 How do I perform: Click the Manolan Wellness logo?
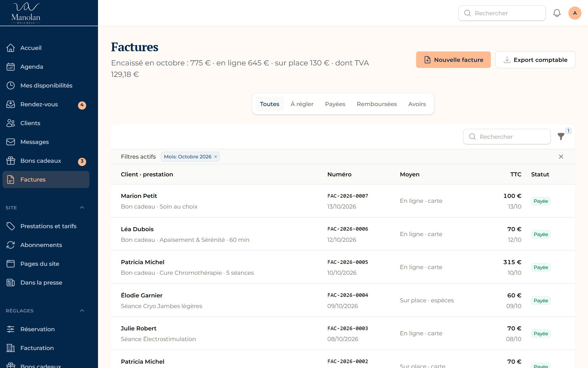coord(26,13)
